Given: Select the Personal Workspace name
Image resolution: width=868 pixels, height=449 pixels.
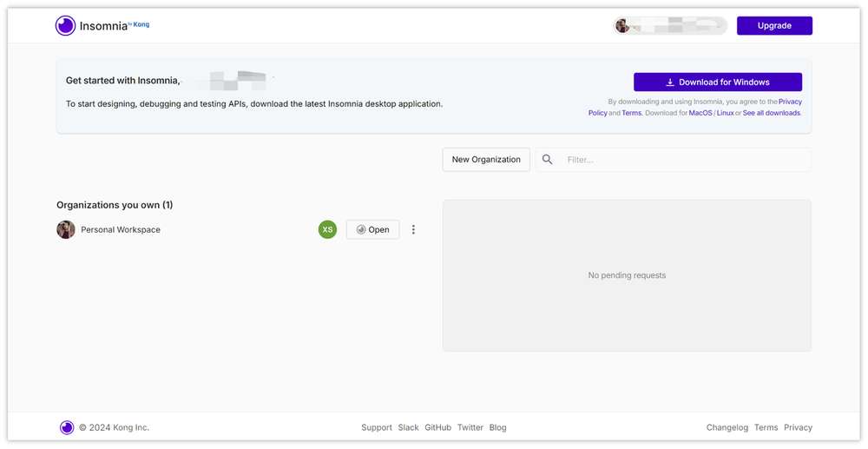Looking at the screenshot, I should point(121,229).
